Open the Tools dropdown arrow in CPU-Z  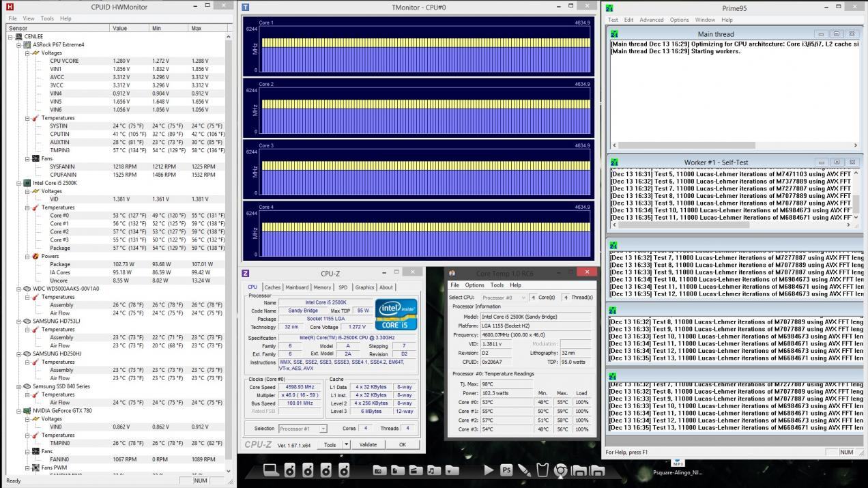(346, 444)
